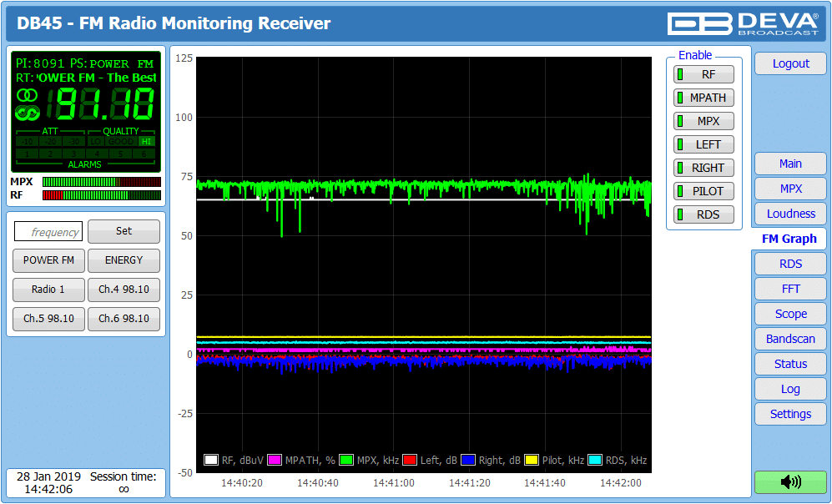Open the Settings page
Screen dimensions: 832x504
click(790, 414)
